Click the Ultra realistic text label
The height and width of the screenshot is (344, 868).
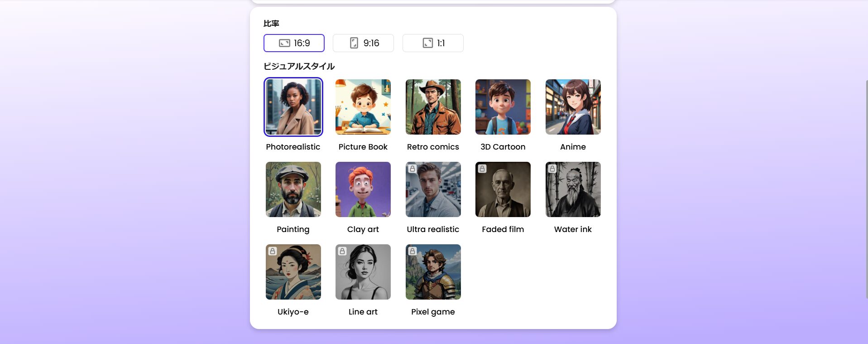[x=433, y=229]
